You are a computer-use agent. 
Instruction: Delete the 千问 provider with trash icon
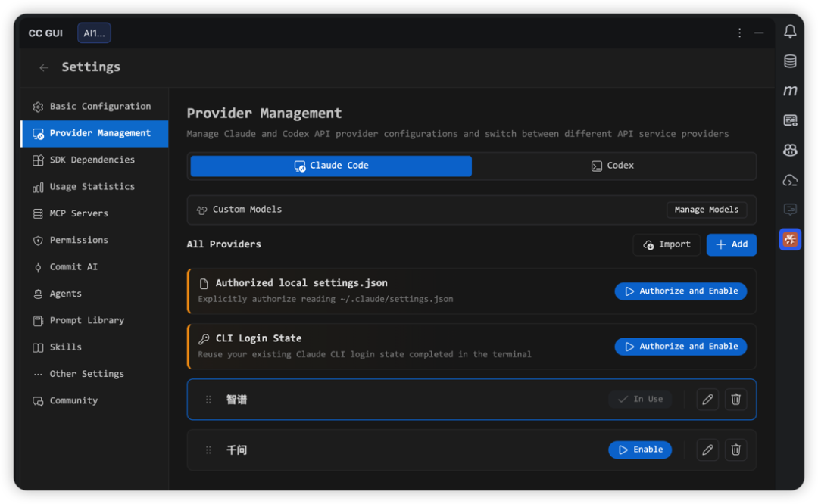pos(735,450)
